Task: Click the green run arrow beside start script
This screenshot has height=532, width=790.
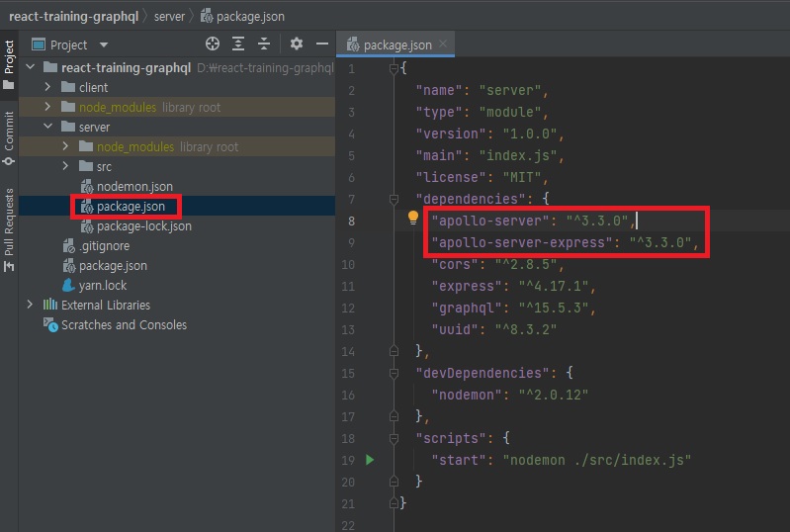Action: point(370,460)
